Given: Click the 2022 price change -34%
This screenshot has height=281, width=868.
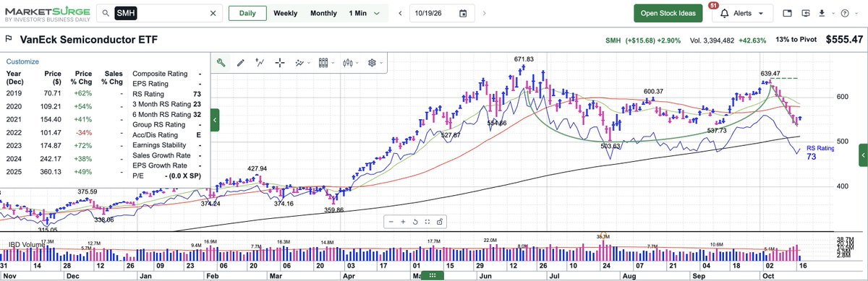Looking at the screenshot, I should tap(84, 134).
